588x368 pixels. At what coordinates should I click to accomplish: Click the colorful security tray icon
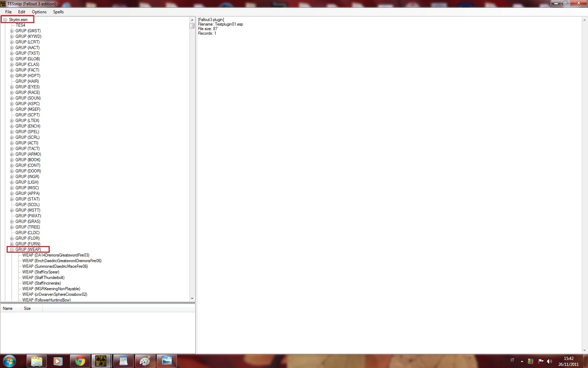[531, 361]
